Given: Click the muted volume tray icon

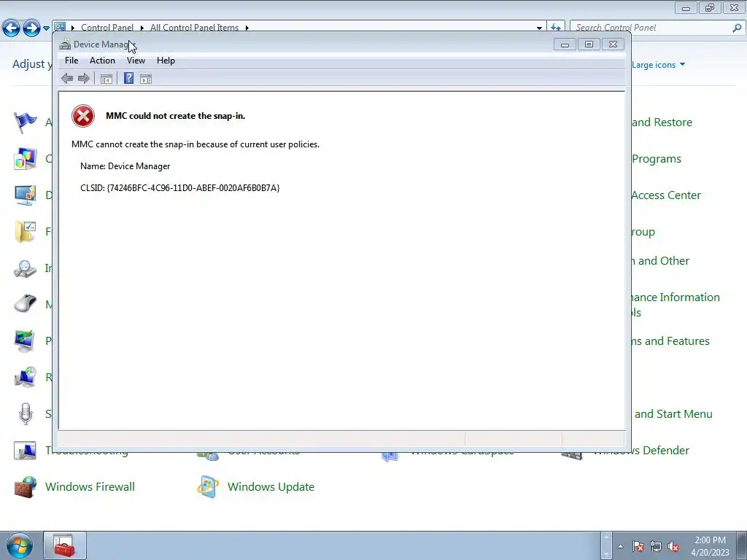Looking at the screenshot, I should click(673, 546).
